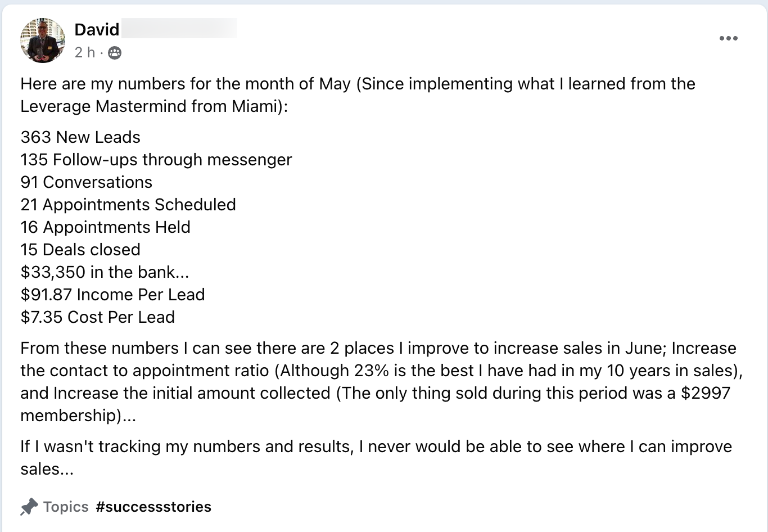Viewport: 768px width, 532px height.
Task: Open the three-dot post options menu
Action: [x=728, y=38]
